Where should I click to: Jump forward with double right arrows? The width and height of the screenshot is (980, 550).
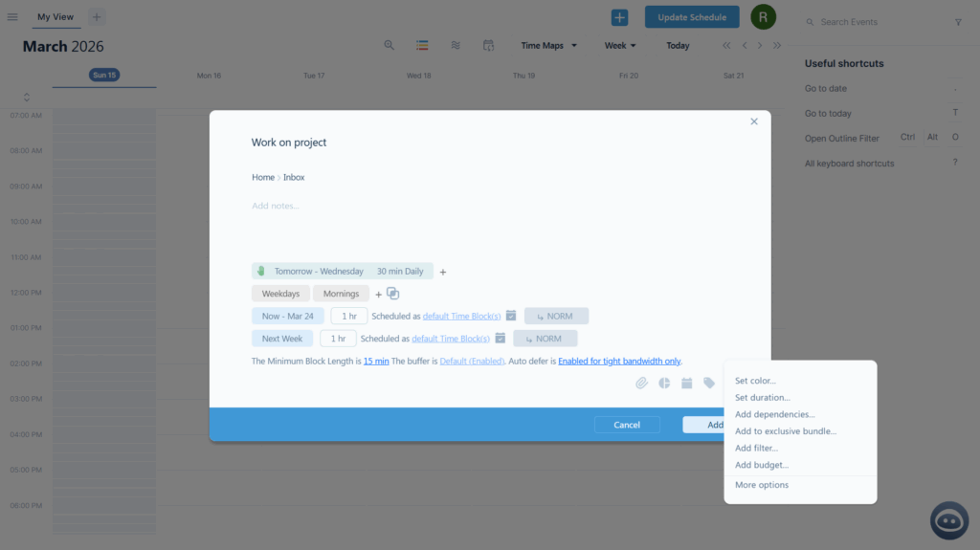pos(777,46)
